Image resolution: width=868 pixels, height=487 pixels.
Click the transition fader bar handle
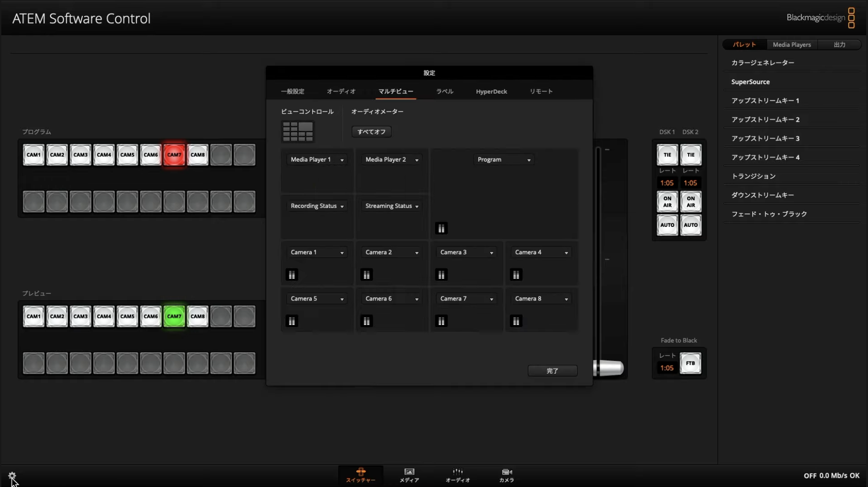[x=609, y=368]
